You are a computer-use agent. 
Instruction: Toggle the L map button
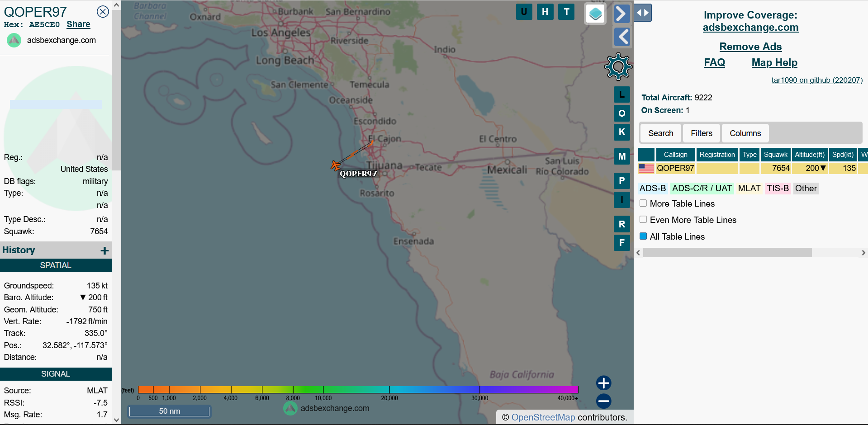click(622, 94)
